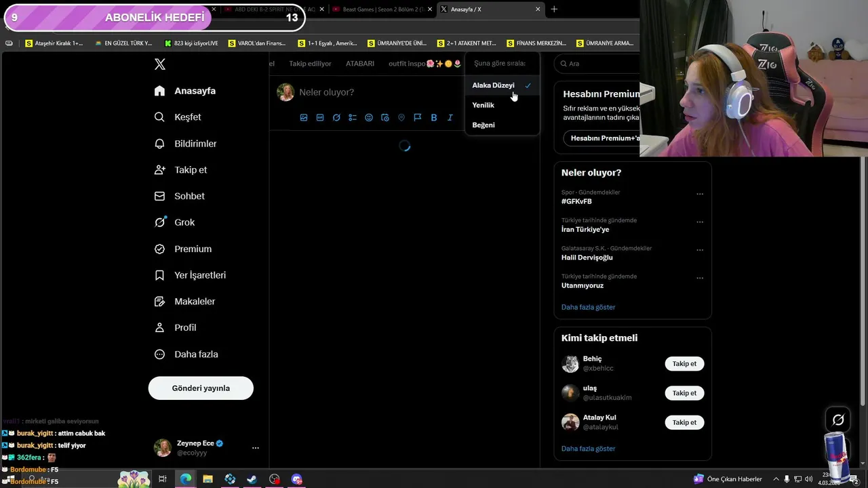Image resolution: width=868 pixels, height=488 pixels.
Task: Open File Explorer in taskbar
Action: coord(208,479)
